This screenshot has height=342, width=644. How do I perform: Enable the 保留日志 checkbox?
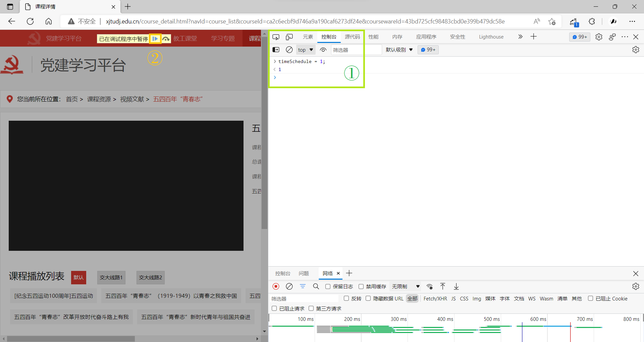tap(328, 286)
